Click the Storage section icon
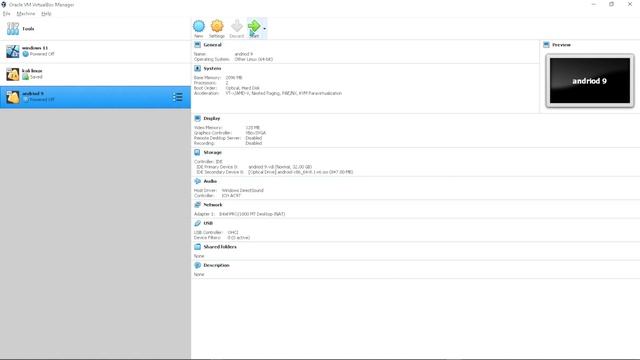 tap(198, 152)
